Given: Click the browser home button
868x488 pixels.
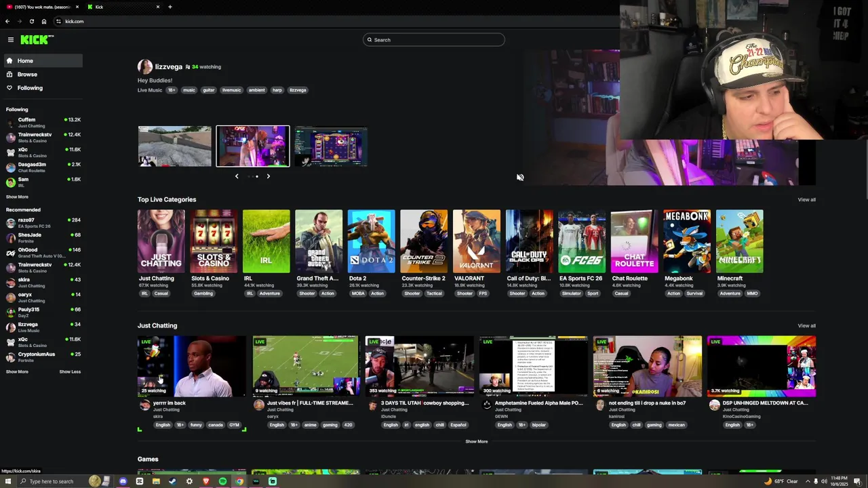Looking at the screenshot, I should [44, 21].
